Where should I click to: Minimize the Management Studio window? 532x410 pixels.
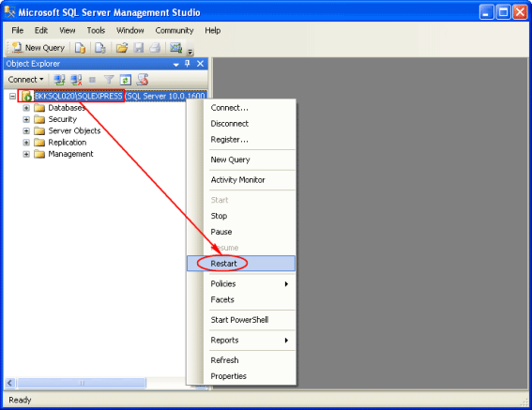tap(486, 12)
